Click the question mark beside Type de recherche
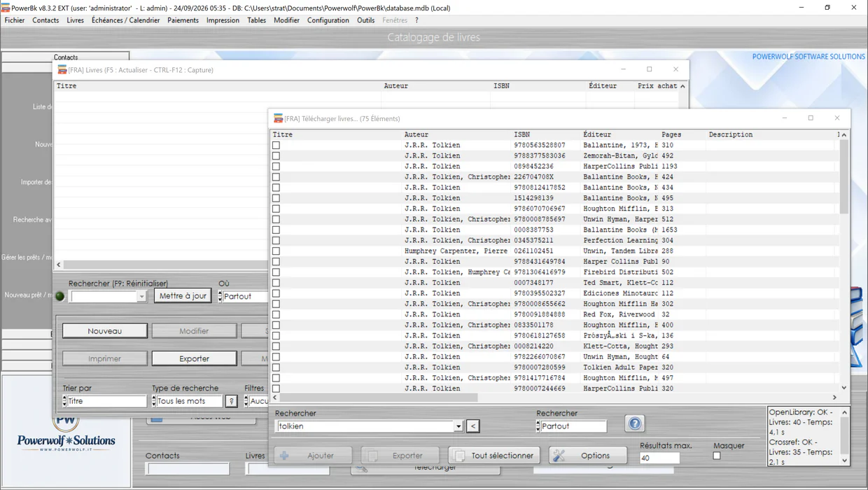This screenshot has height=490, width=868. click(231, 401)
